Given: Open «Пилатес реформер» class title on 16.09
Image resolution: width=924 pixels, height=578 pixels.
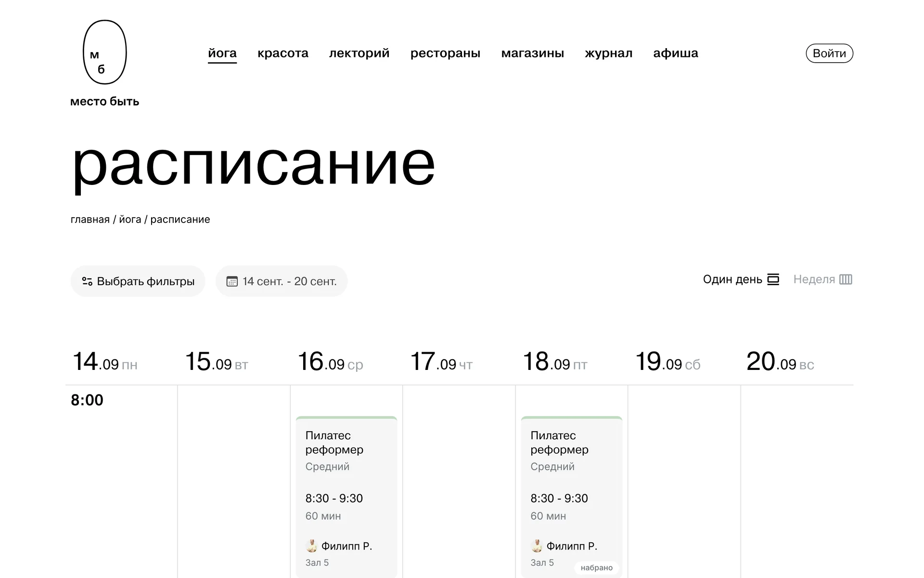Looking at the screenshot, I should tap(334, 442).
